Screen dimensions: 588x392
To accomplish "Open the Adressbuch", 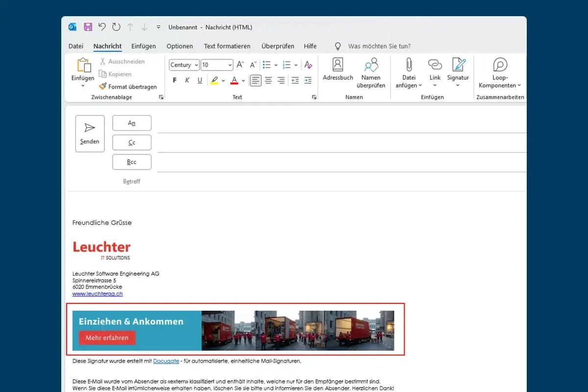I will coord(338,69).
